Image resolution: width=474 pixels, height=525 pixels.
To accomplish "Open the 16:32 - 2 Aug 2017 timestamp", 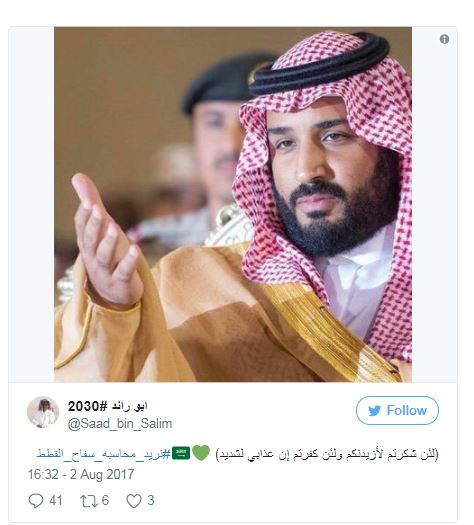I will [x=81, y=474].
